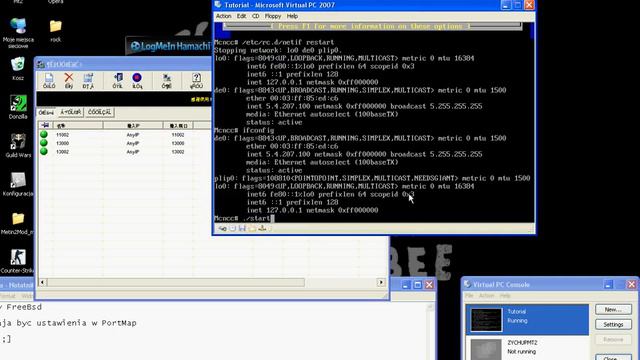Click the door-shaped icon in PortMap toolbar
640x360 pixels.
point(118,80)
